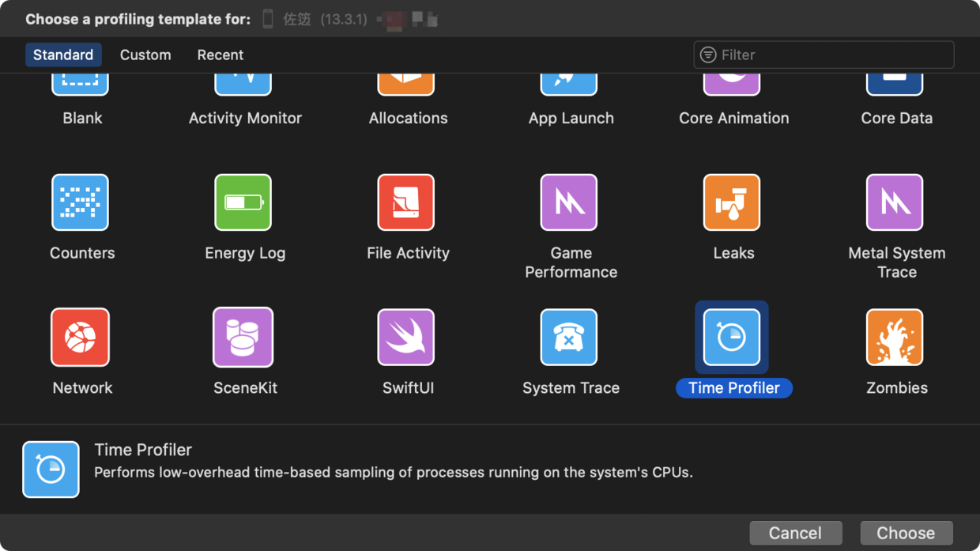Click the Leaks label
The width and height of the screenshot is (980, 551).
(x=733, y=253)
